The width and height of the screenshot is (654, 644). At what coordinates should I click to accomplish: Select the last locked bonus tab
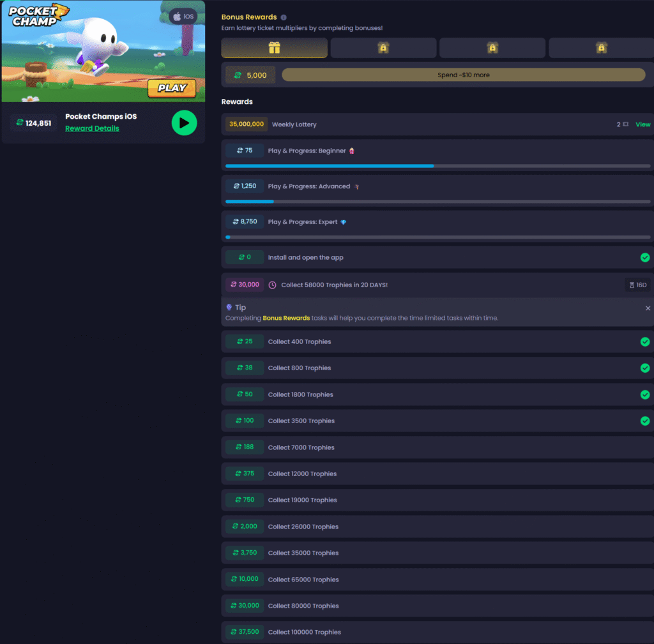click(x=601, y=48)
